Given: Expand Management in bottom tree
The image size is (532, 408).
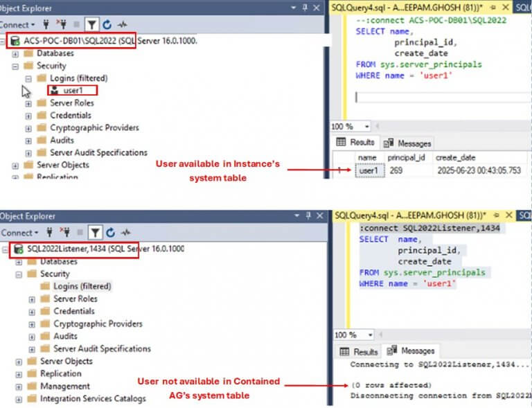Looking at the screenshot, I should [19, 387].
